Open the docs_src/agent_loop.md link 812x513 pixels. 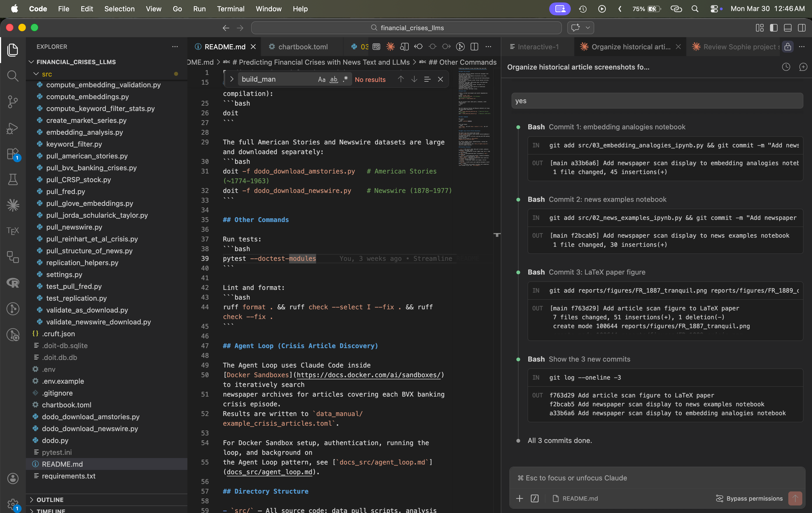point(269,472)
